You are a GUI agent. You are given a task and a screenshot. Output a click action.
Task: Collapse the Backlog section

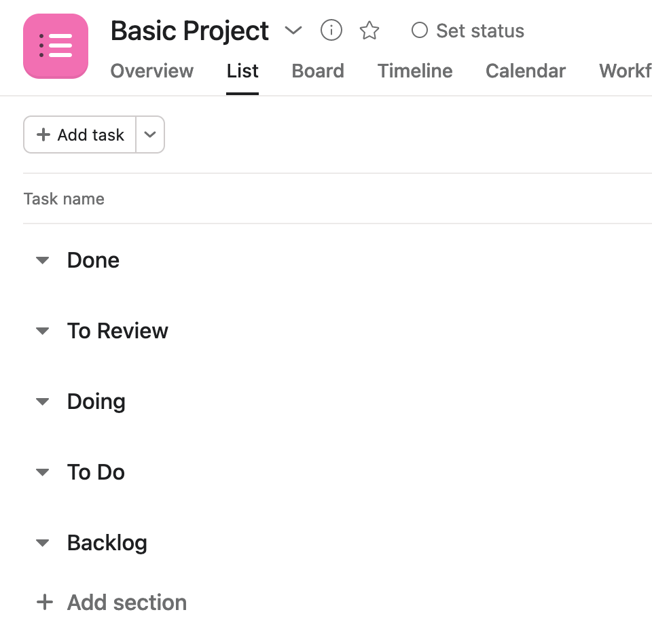(43, 543)
